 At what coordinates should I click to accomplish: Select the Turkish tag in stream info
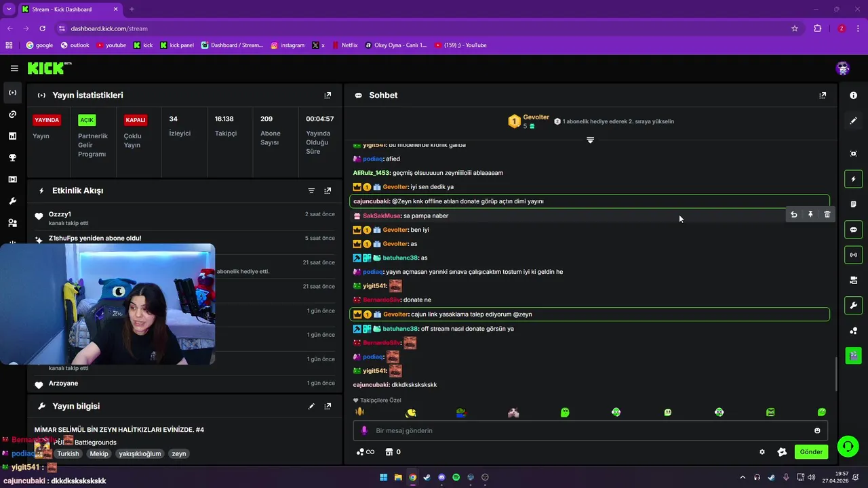(x=68, y=453)
